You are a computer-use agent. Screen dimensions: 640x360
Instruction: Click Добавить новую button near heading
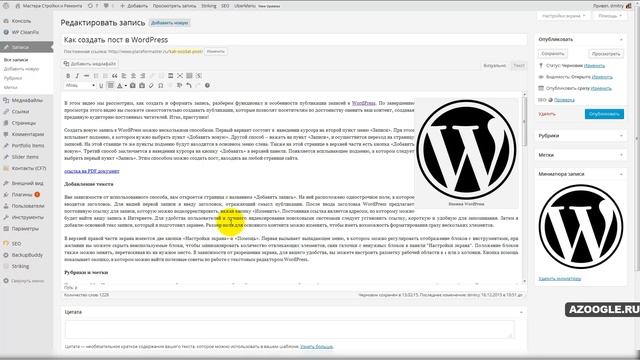169,23
